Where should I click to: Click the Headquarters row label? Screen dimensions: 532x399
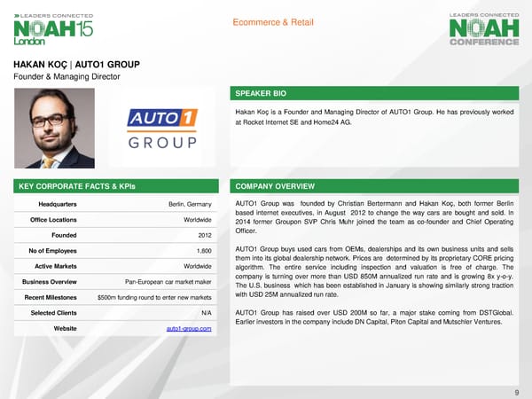point(53,205)
